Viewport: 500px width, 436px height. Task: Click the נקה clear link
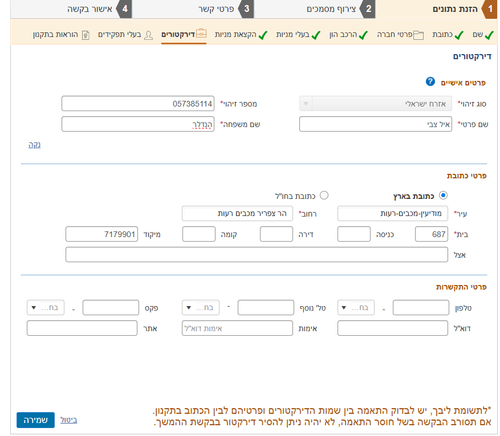pyautogui.click(x=34, y=145)
